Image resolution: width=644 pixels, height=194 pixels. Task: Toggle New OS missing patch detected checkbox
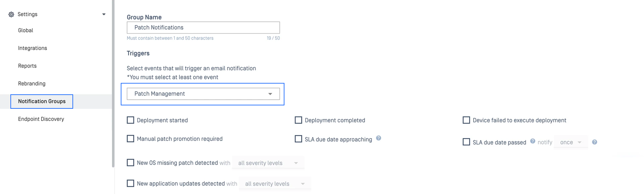coord(130,162)
